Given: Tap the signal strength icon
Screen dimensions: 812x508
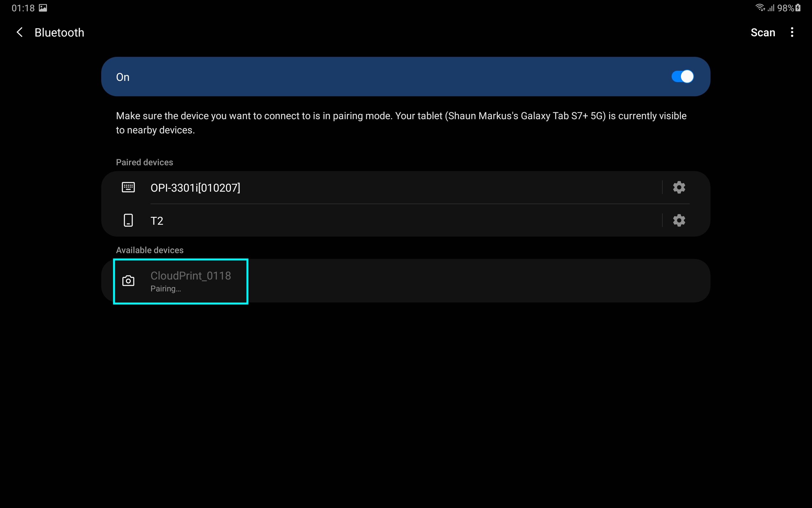Looking at the screenshot, I should 771,8.
